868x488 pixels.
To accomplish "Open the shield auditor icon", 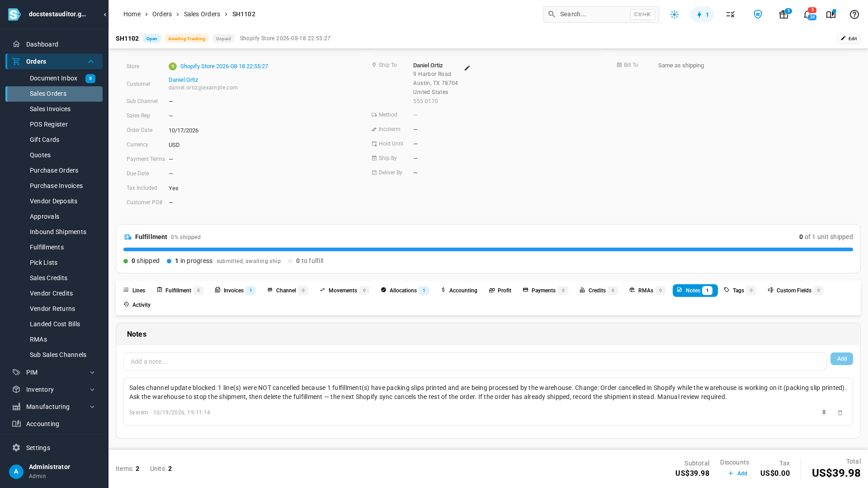I will point(758,14).
